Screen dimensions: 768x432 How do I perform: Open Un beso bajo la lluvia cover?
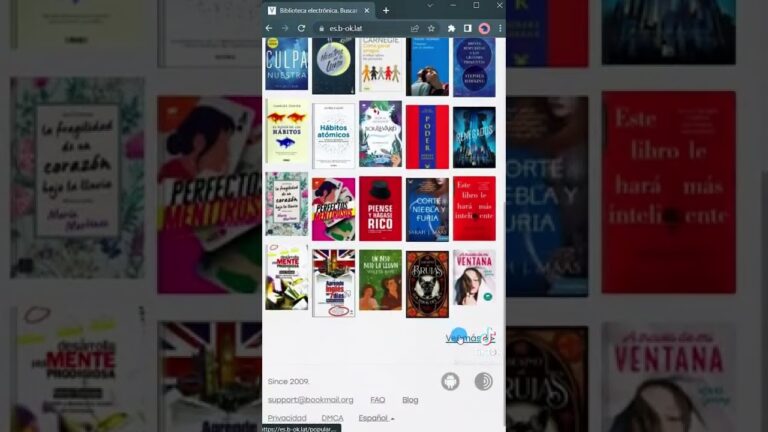coord(381,280)
